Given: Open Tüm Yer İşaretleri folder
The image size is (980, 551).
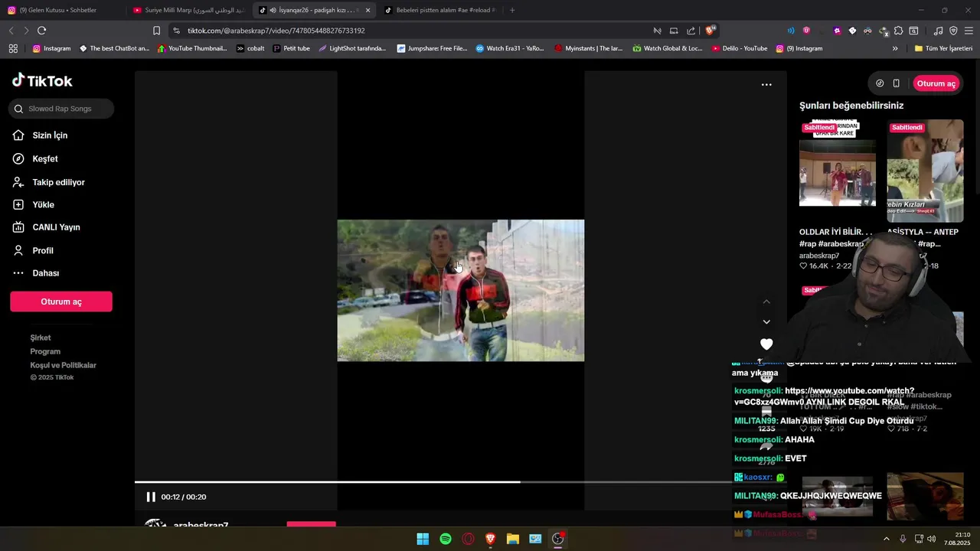Looking at the screenshot, I should point(943,48).
